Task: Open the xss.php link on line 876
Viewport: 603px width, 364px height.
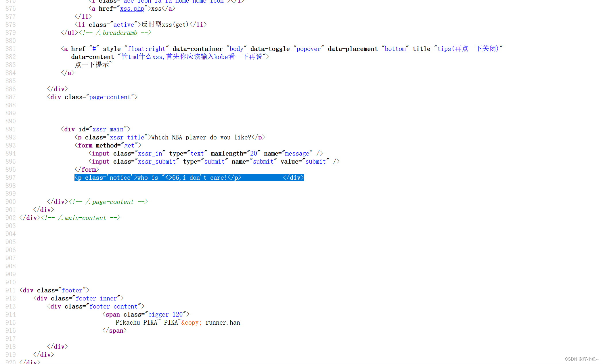Action: [132, 9]
